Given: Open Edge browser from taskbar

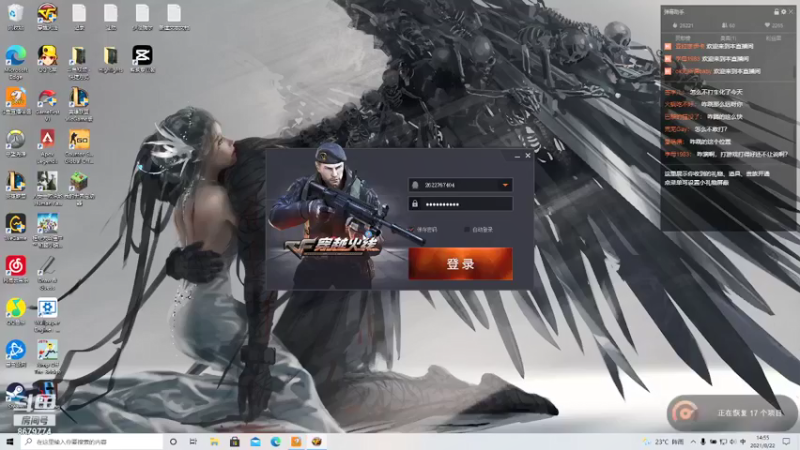Looking at the screenshot, I should [276, 441].
